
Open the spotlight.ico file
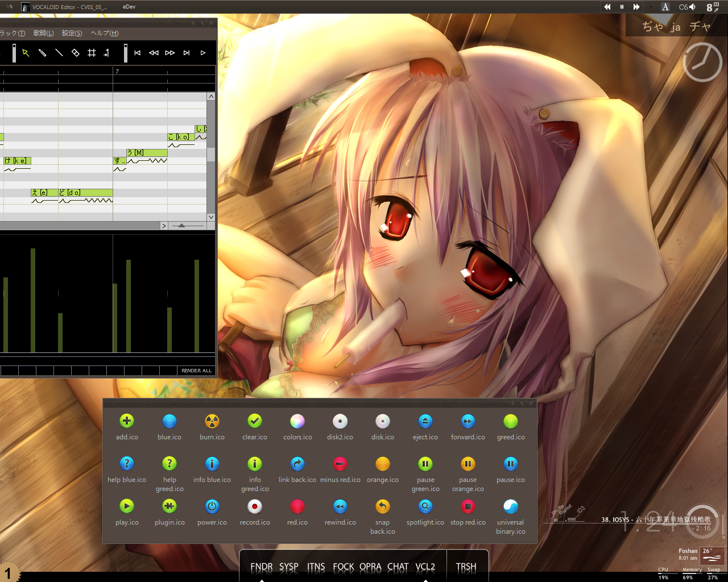pyautogui.click(x=425, y=513)
